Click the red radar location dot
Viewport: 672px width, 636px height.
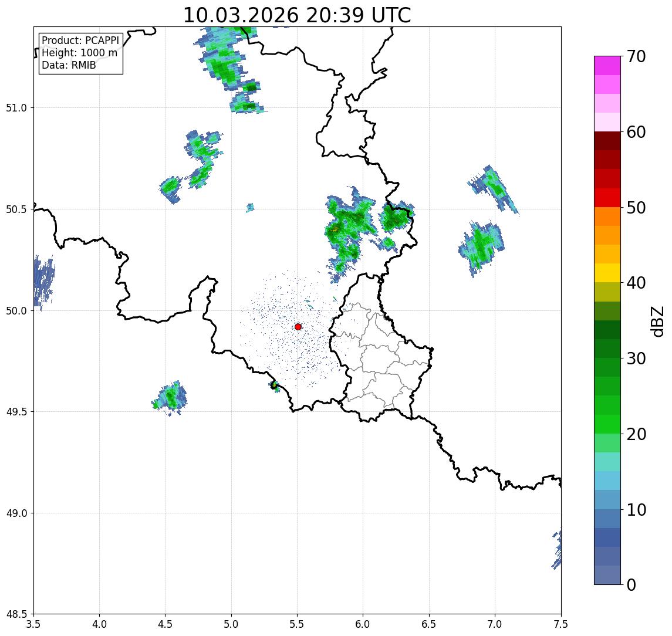pos(298,327)
